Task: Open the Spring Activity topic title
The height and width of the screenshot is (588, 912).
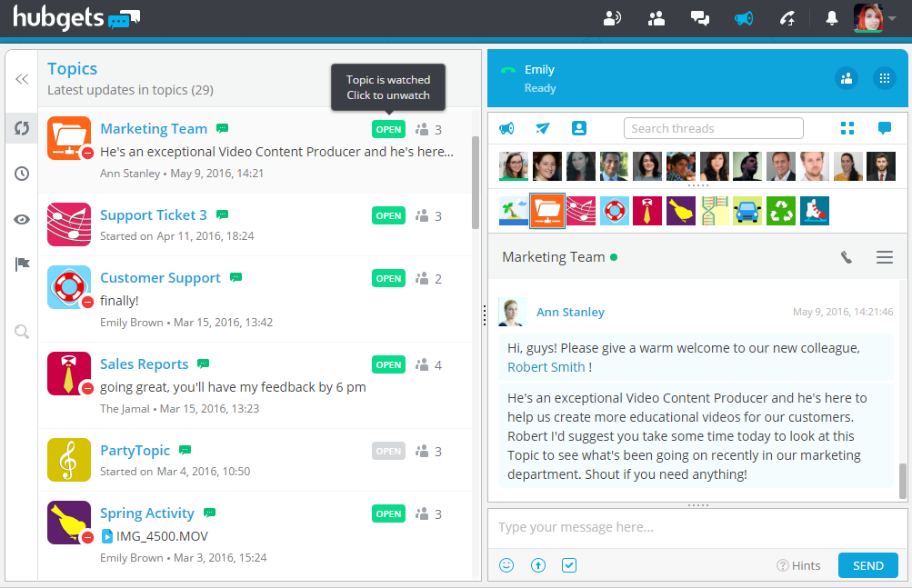Action: pyautogui.click(x=147, y=513)
